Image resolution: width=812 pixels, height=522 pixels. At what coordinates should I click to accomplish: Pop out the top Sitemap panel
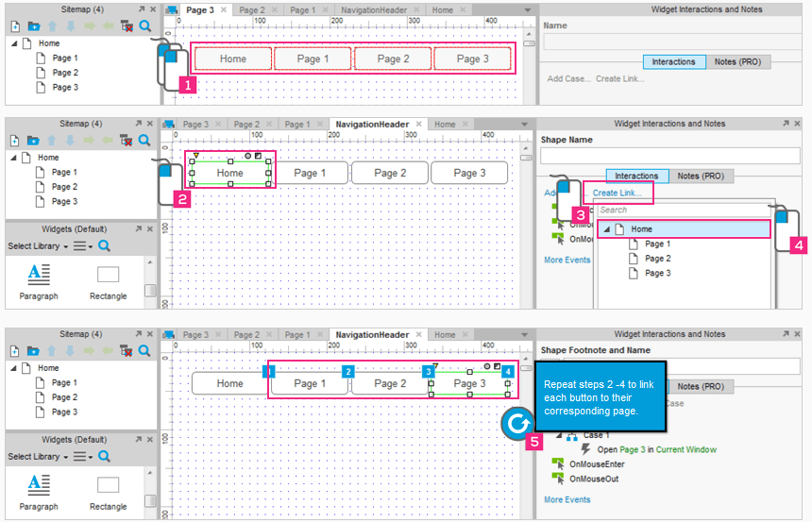pyautogui.click(x=139, y=8)
